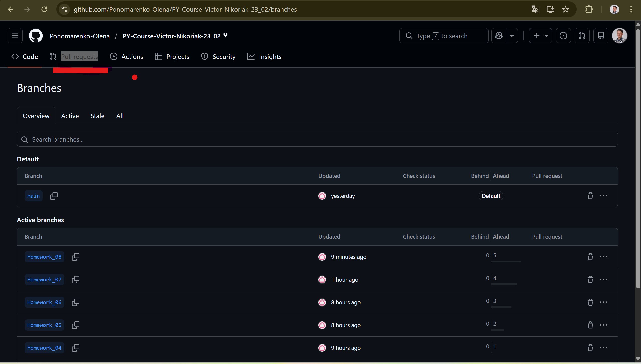Switch to the All branches tab
Screen dimensions: 641x364
(x=120, y=116)
